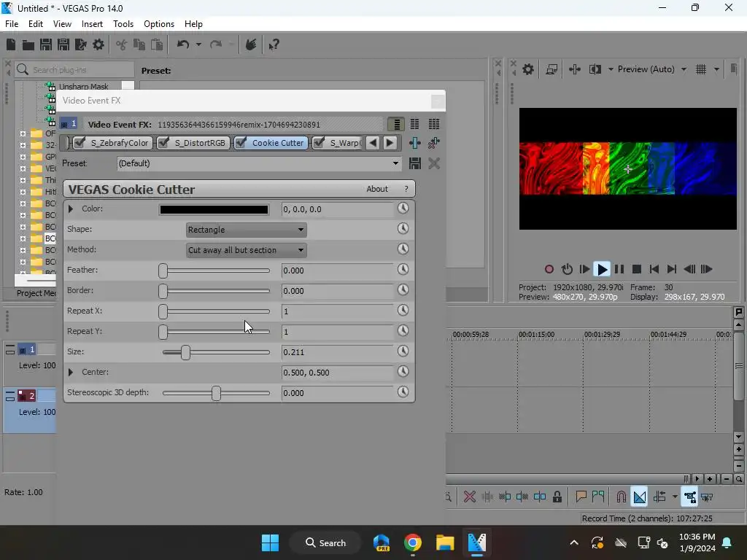Remove the selected plug-in from the chain
The width and height of the screenshot is (747, 560).
pyautogui.click(x=433, y=143)
